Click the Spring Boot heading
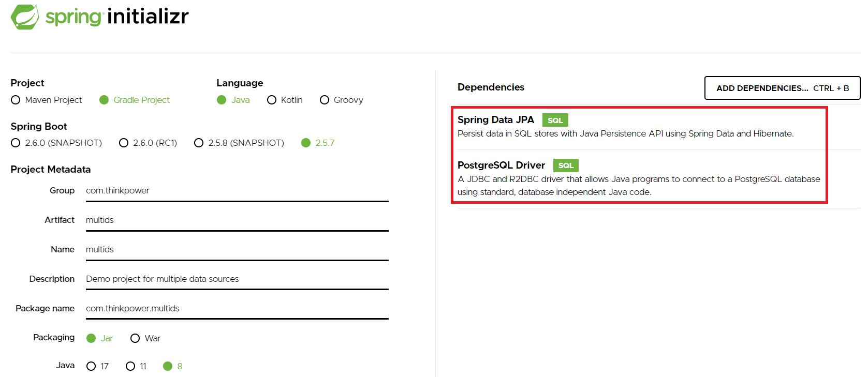The height and width of the screenshot is (377, 868). pos(39,126)
